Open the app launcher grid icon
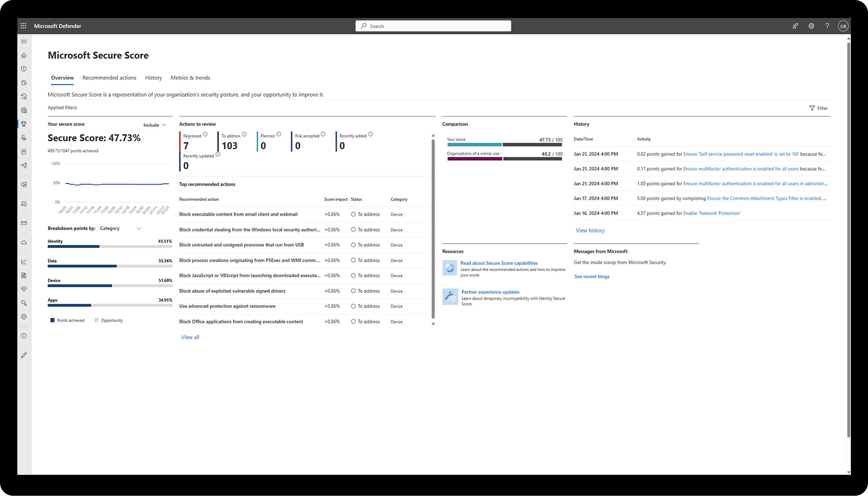 [24, 26]
